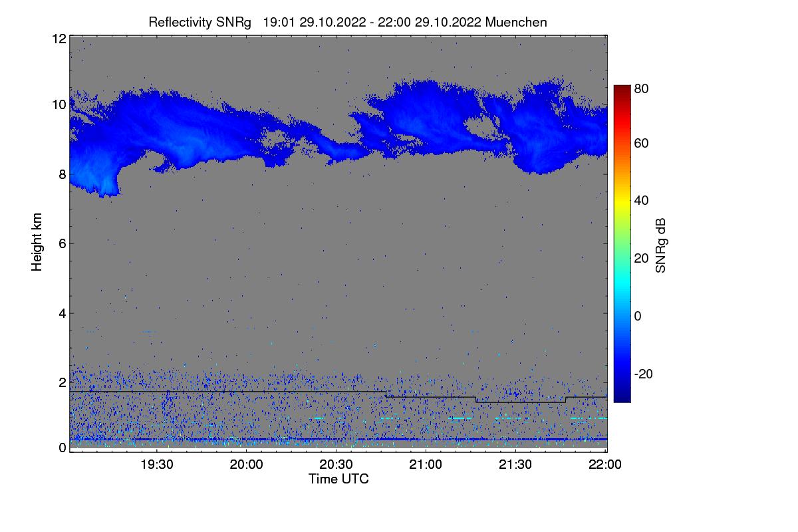Click the height axis value 6
Image resolution: width=798 pixels, height=532 pixels.
pyautogui.click(x=62, y=243)
